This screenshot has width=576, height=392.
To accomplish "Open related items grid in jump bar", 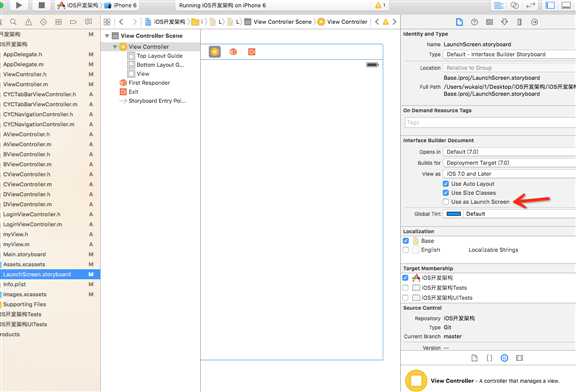I will 107,22.
